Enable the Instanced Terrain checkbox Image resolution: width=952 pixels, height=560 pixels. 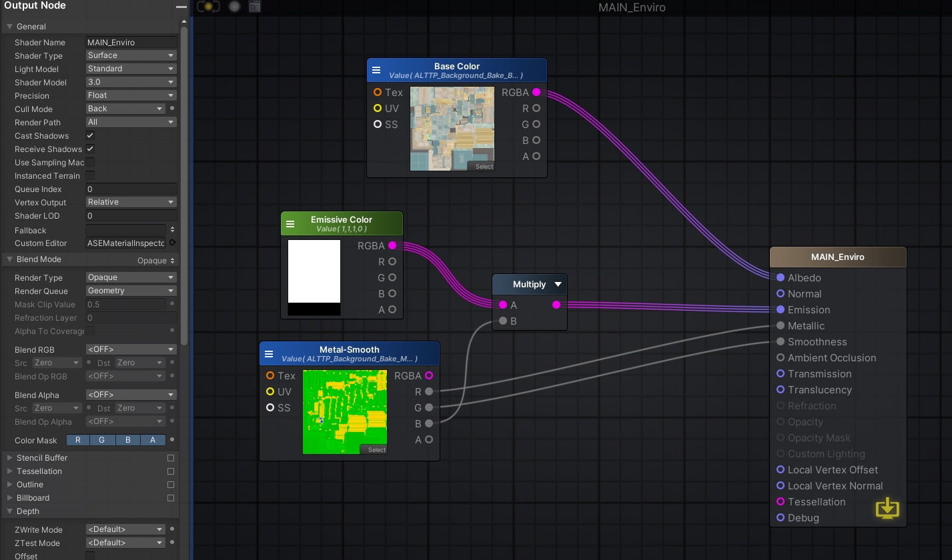pos(90,175)
